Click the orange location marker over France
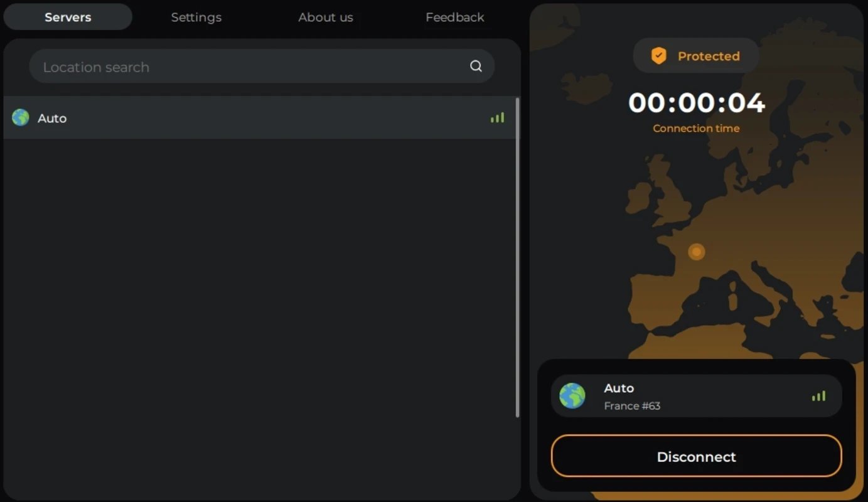Image resolution: width=868 pixels, height=502 pixels. pos(696,252)
